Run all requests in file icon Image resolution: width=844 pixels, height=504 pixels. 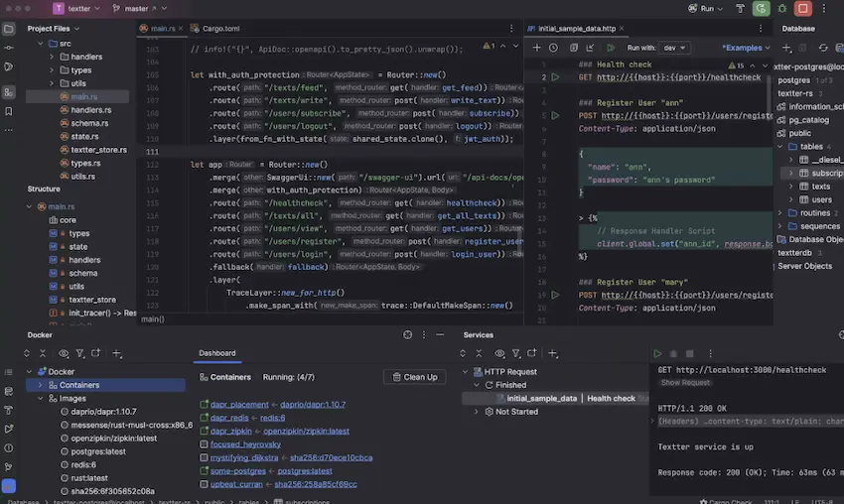[611, 48]
